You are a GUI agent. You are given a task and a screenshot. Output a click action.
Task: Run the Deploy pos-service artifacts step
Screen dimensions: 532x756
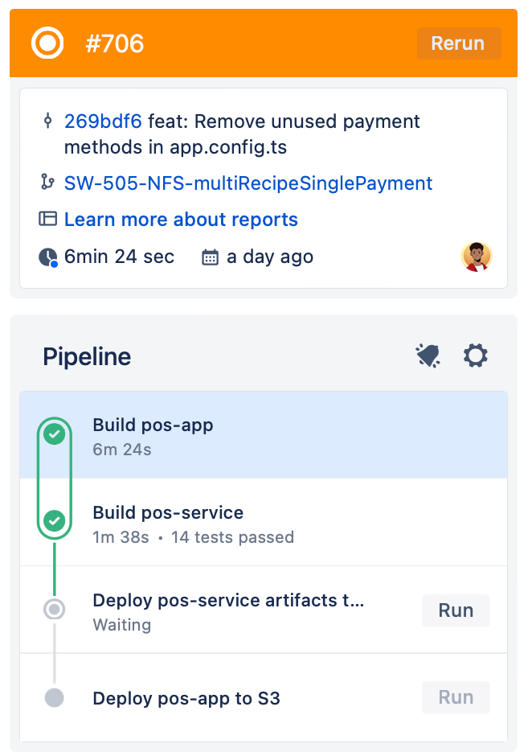[x=456, y=610]
